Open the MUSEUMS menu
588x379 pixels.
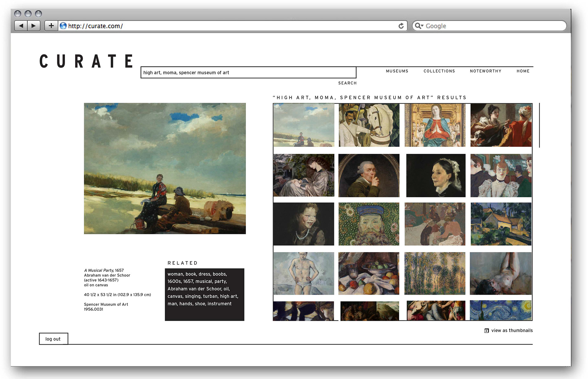coord(397,71)
